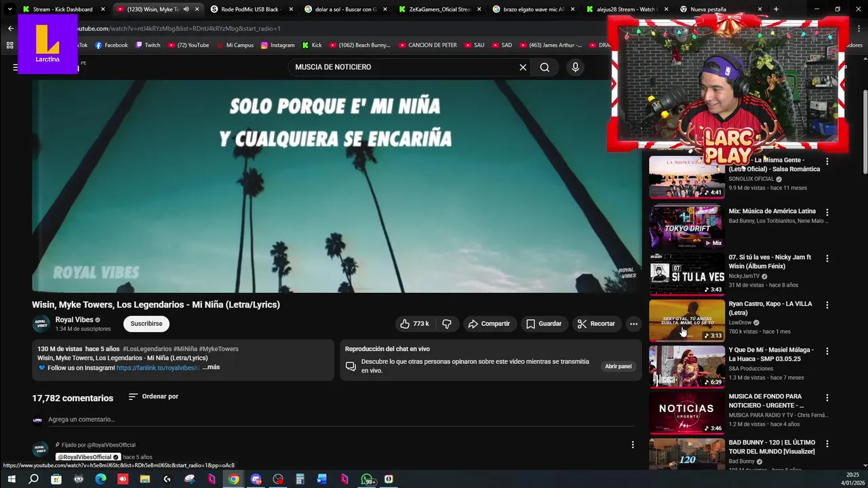
Task: Open WhatsApp from the taskbar
Action: (x=367, y=479)
